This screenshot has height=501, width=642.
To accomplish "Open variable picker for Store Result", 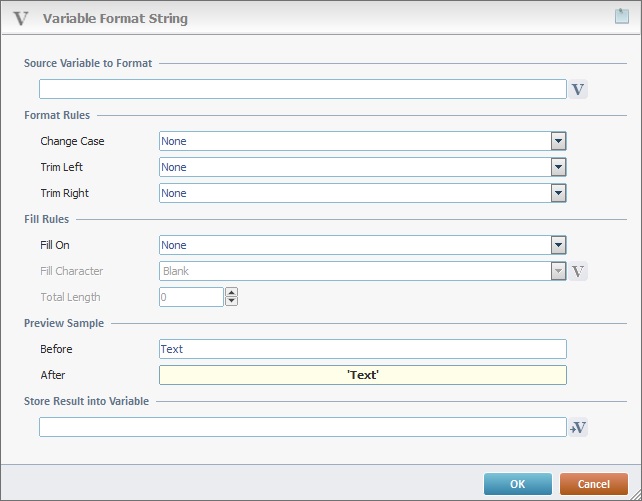I will click(x=578, y=427).
